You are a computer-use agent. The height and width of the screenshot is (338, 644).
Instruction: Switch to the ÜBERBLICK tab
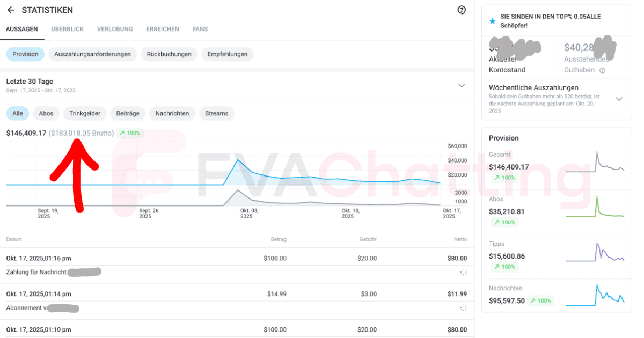click(67, 29)
